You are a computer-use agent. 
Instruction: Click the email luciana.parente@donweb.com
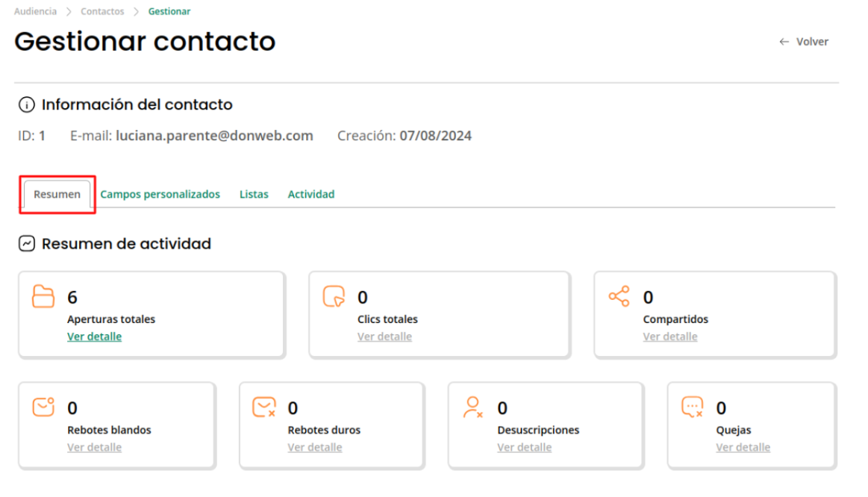point(214,136)
